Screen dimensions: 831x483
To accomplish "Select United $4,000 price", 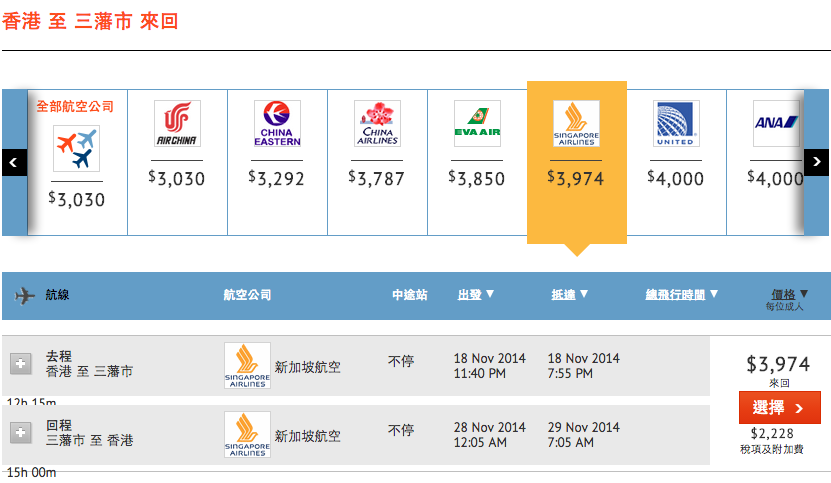I will (x=676, y=179).
